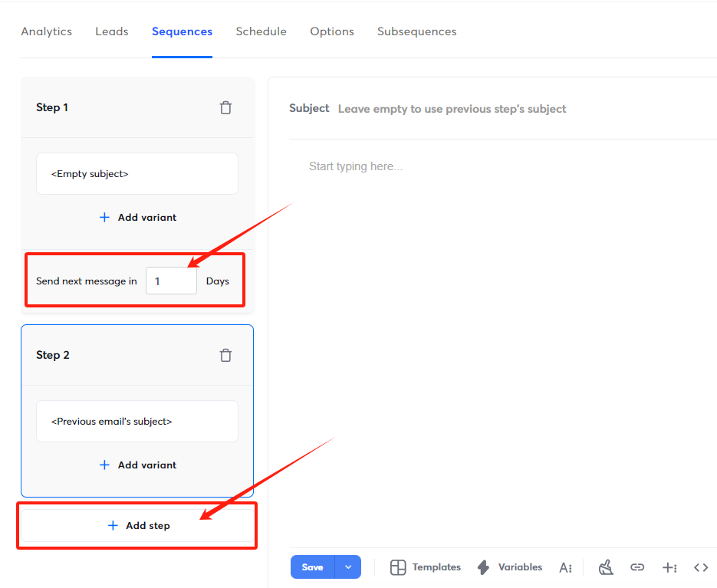
Task: Edit the send delay days value
Action: pos(171,281)
